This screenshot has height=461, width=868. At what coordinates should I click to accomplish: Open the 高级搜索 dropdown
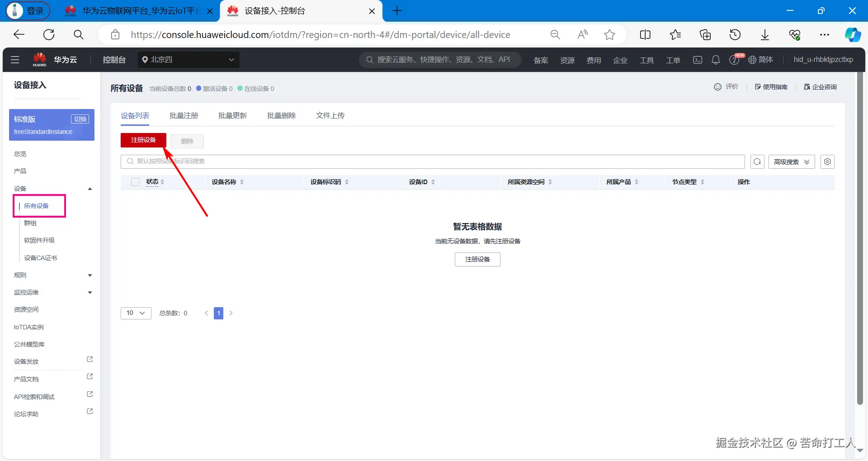pyautogui.click(x=791, y=162)
